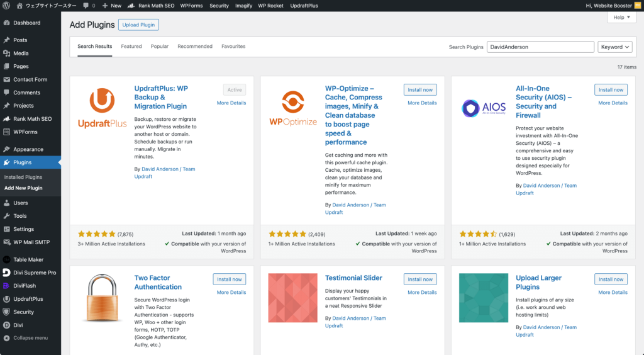This screenshot has height=355, width=644.
Task: Open WP Rocket in the admin bar
Action: coord(270,6)
